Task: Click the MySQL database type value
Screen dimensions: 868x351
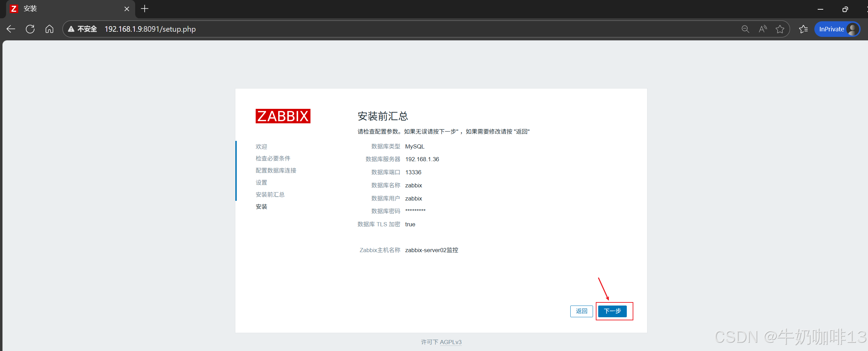Action: 415,146
